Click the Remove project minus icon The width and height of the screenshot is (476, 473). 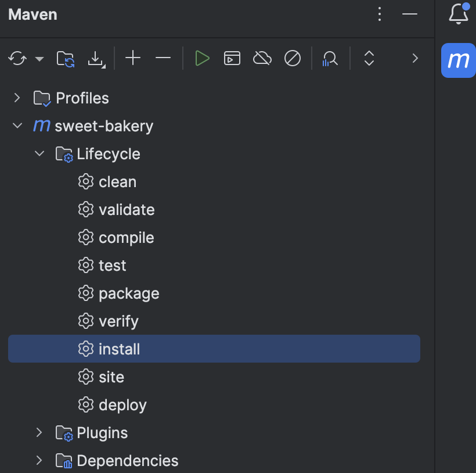(x=163, y=58)
